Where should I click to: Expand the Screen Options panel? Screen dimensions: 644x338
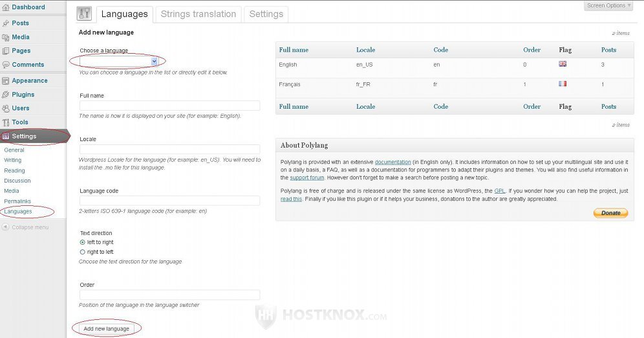pyautogui.click(x=609, y=6)
